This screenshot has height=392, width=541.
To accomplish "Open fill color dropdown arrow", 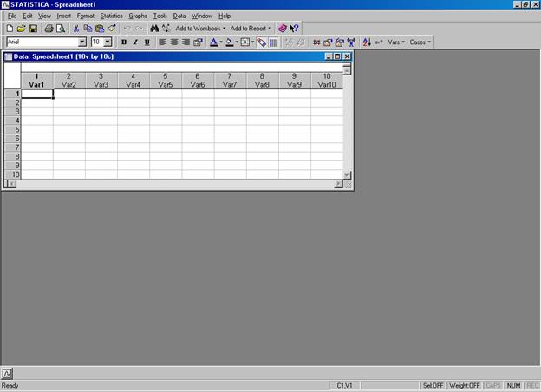I will point(237,42).
